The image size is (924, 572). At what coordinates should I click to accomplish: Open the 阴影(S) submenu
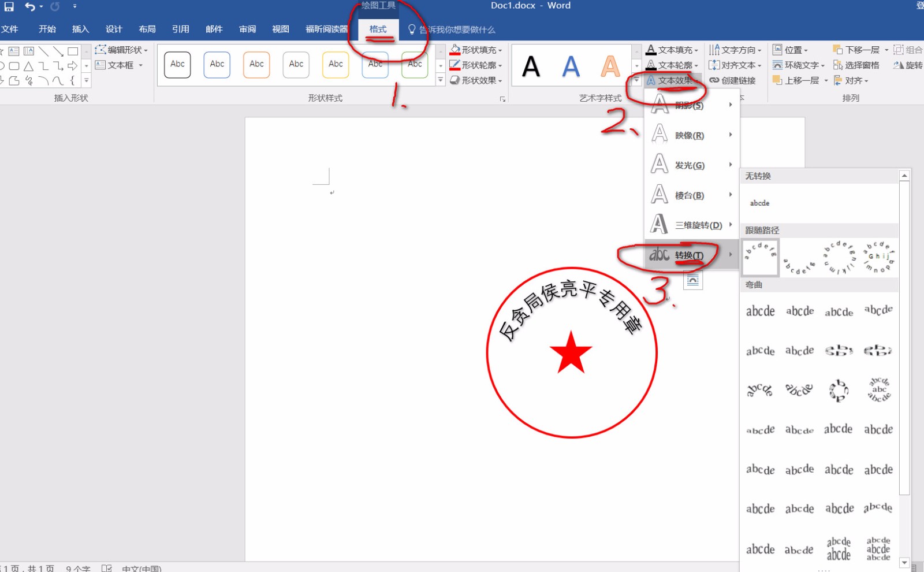coord(692,105)
